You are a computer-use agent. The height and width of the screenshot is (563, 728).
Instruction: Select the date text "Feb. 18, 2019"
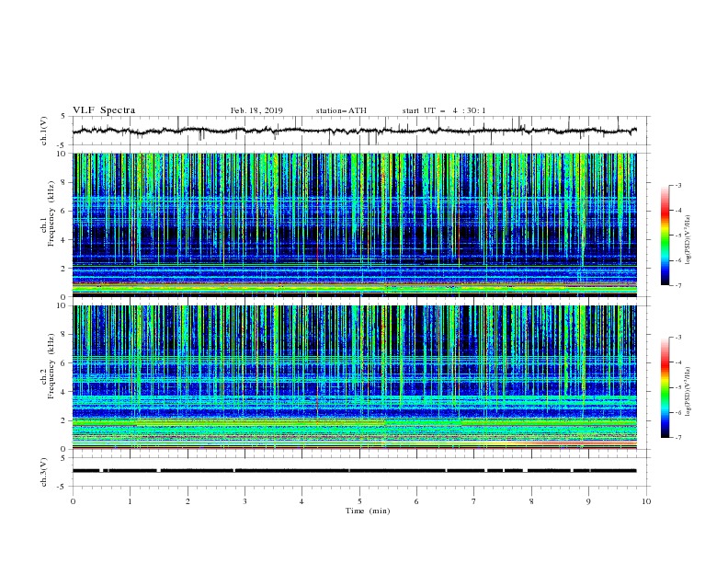click(256, 110)
